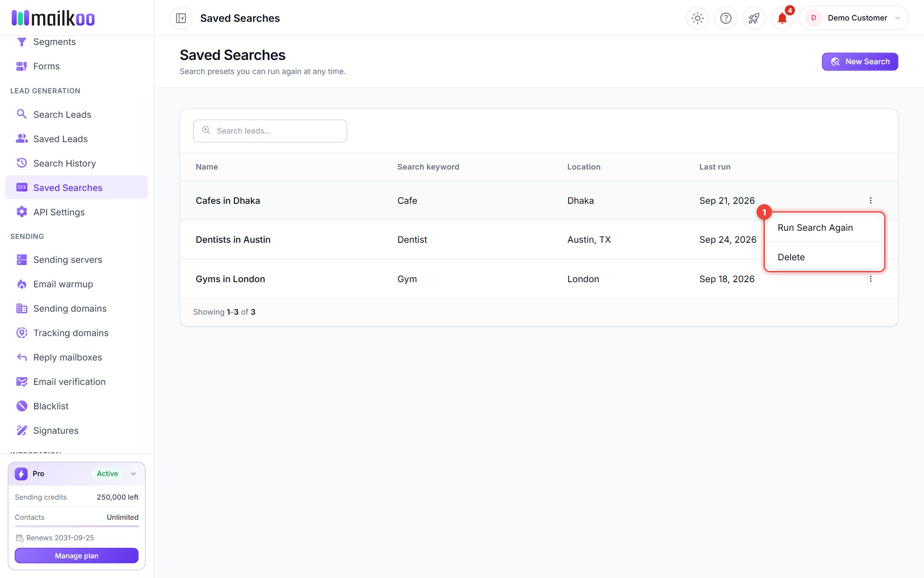This screenshot has height=578, width=924.
Task: Open Reply mailboxes page
Action: point(77,358)
